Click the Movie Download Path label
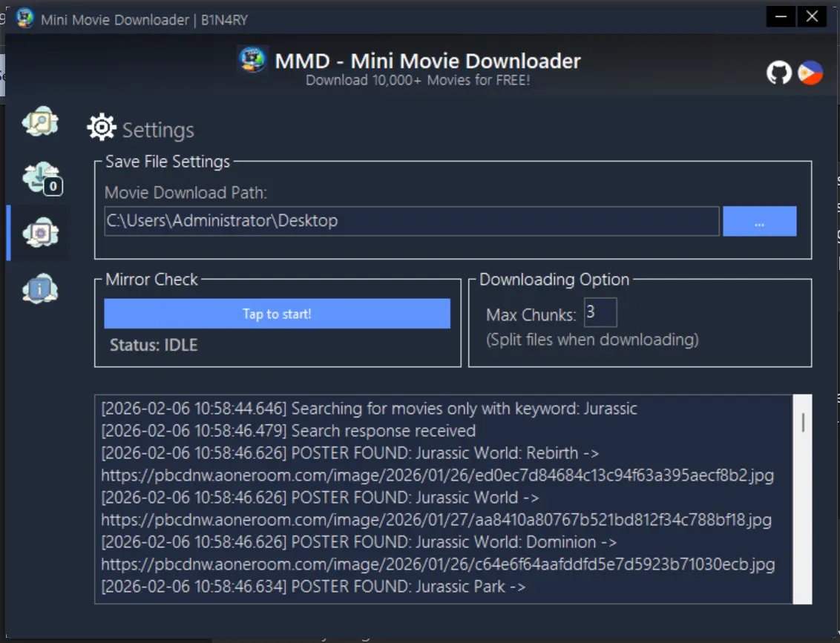 click(186, 193)
